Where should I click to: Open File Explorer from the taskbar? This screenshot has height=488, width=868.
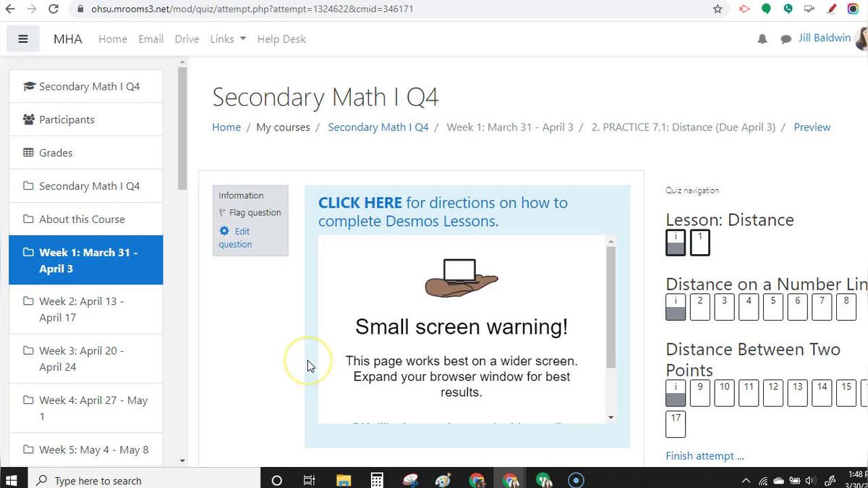click(344, 480)
